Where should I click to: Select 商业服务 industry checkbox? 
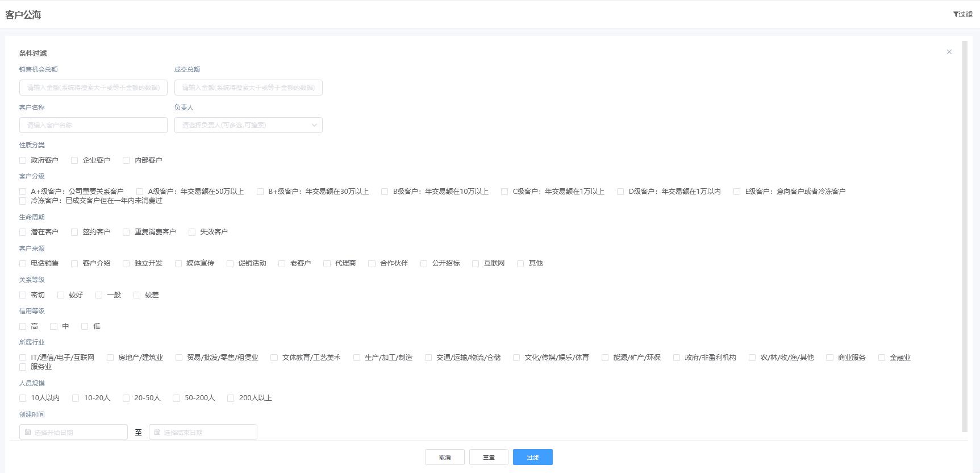pyautogui.click(x=829, y=358)
